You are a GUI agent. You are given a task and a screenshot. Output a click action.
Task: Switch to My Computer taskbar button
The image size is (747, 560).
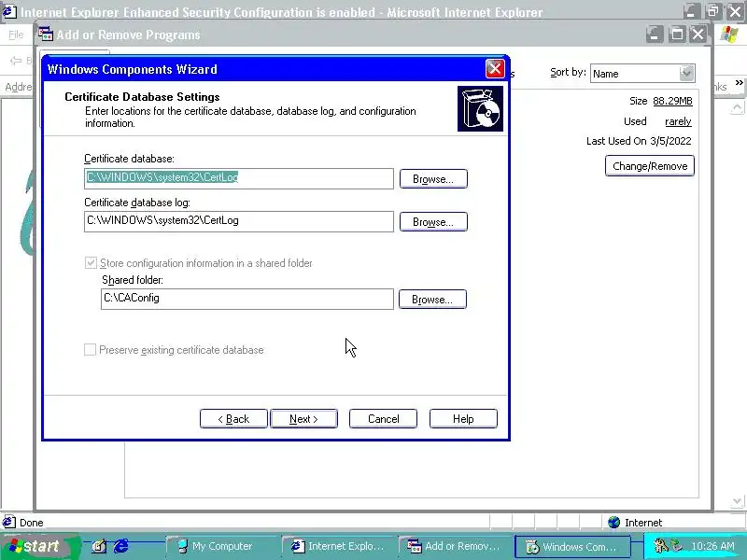[x=221, y=546]
